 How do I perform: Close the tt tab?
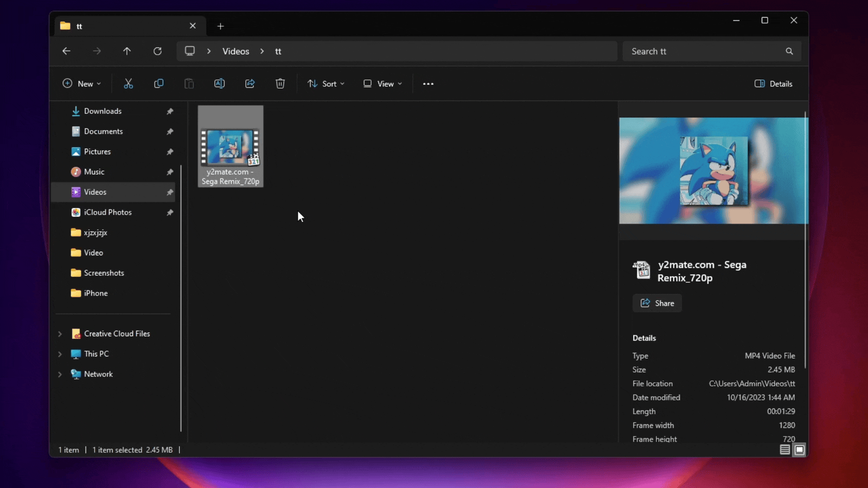tap(193, 25)
